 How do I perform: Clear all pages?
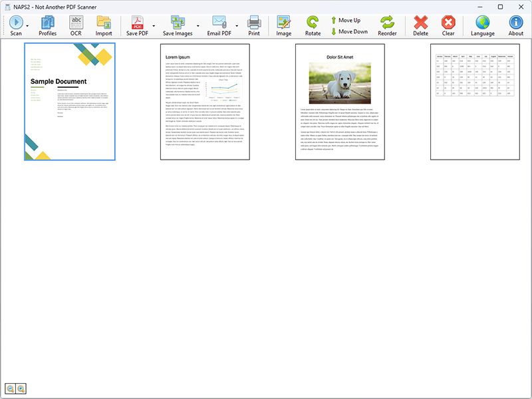[x=448, y=26]
